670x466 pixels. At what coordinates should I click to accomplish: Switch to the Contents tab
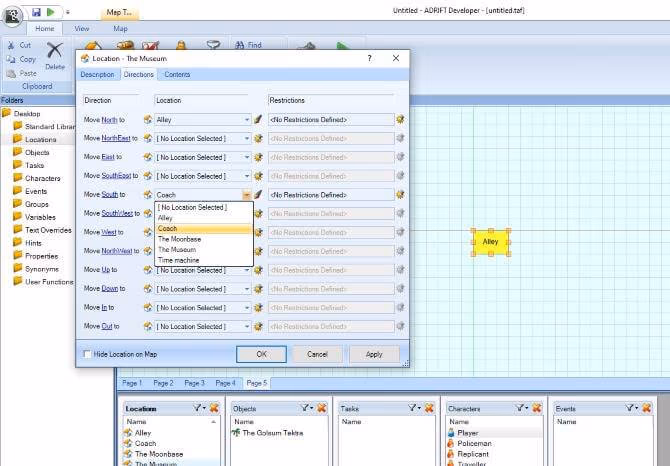point(177,75)
